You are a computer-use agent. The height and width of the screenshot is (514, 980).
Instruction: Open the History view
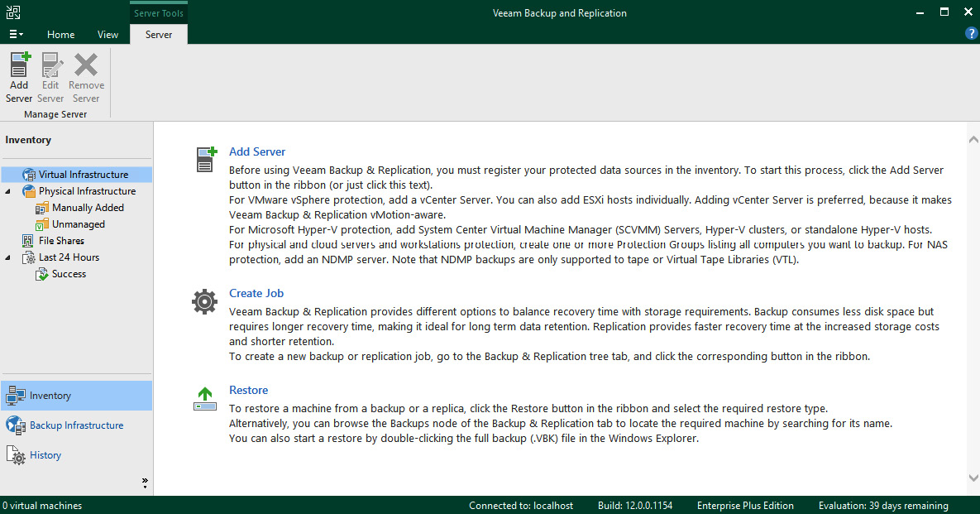point(76,455)
